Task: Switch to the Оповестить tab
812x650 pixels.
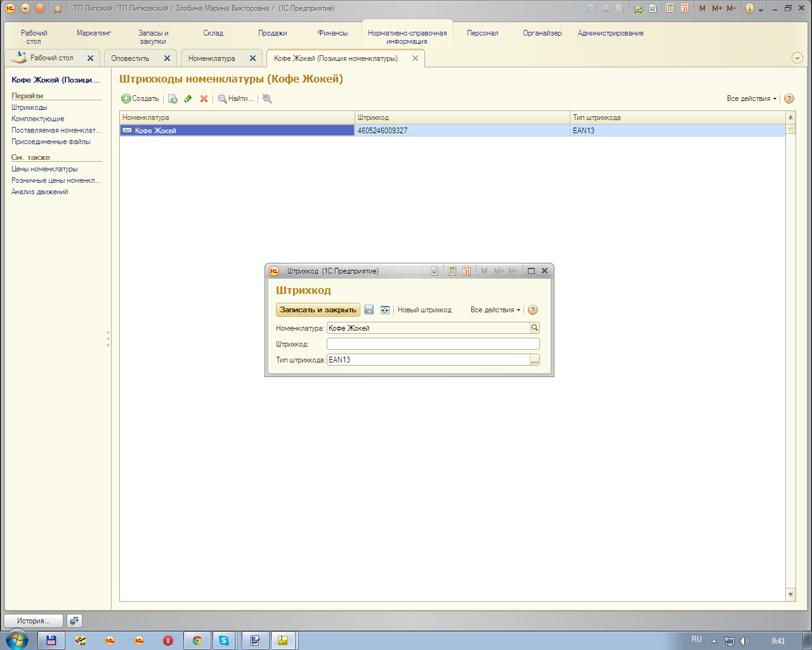Action: [131, 58]
